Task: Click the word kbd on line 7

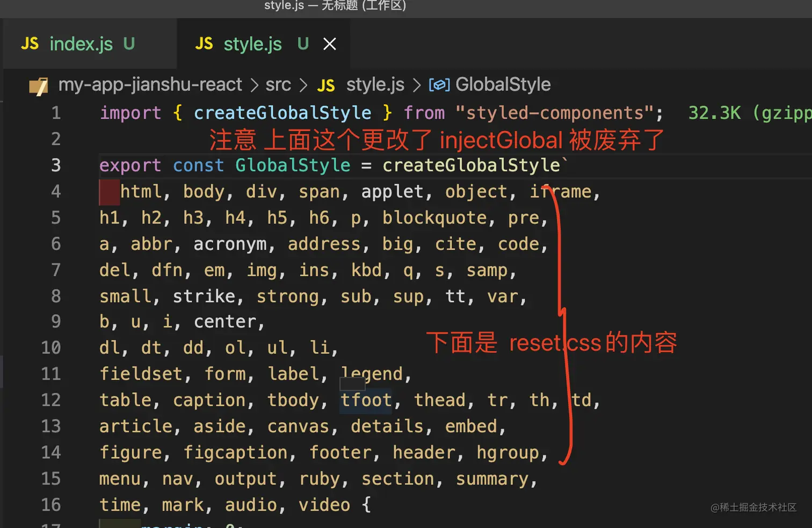Action: click(x=366, y=270)
